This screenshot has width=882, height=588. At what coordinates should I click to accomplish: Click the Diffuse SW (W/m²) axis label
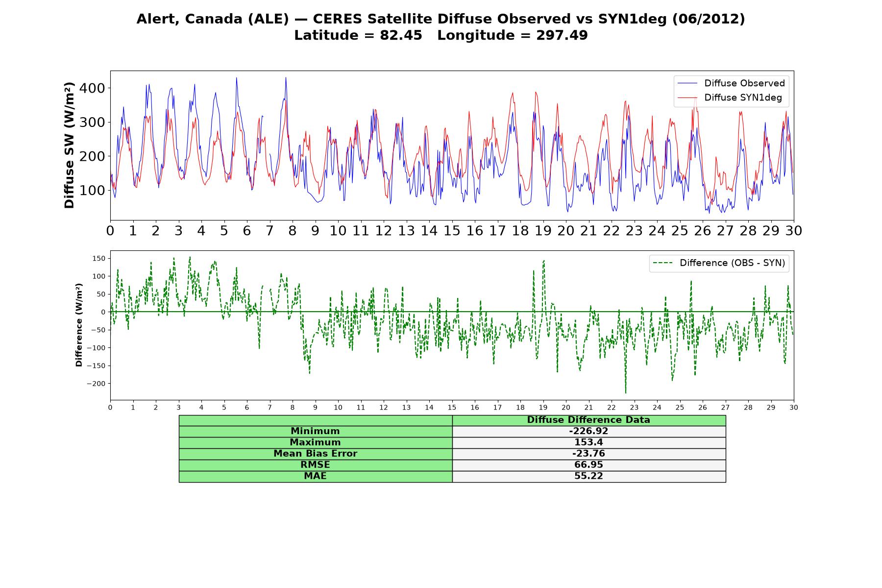click(x=69, y=146)
